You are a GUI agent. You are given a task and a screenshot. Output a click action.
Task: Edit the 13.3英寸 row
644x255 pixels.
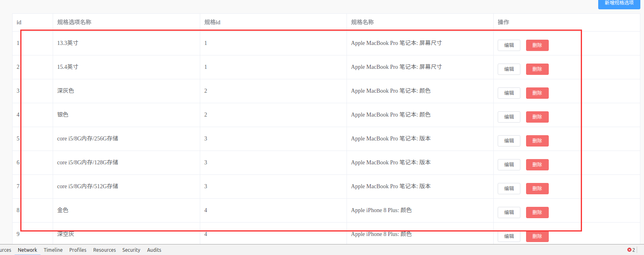pyautogui.click(x=509, y=45)
